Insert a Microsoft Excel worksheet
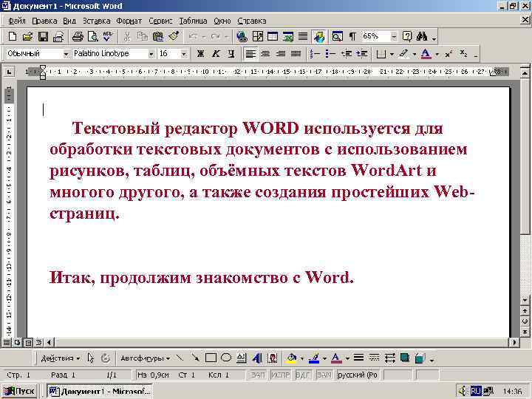This screenshot has width=532, height=399. coord(287,36)
